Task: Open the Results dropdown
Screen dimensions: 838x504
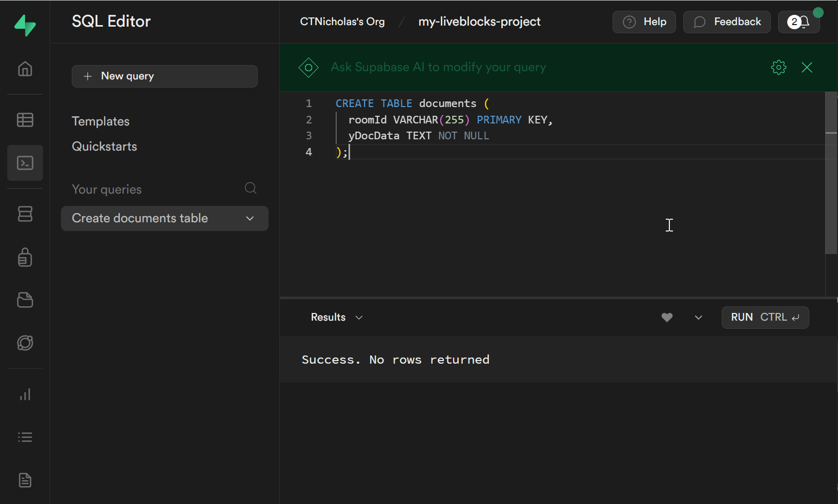Action: (x=336, y=317)
